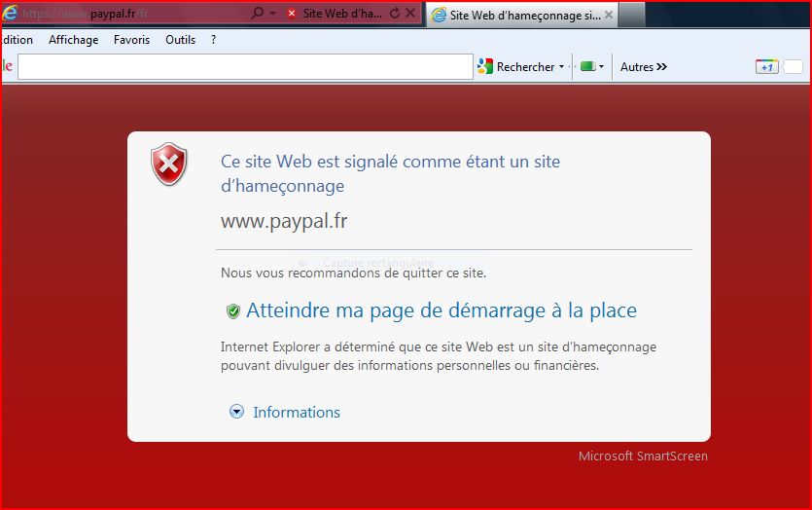Click the www.paypal.fr text
This screenshot has width=812, height=510.
(x=284, y=221)
